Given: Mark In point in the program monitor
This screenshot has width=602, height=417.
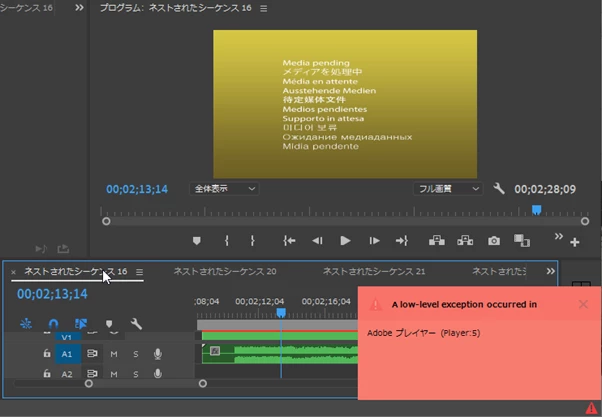Looking at the screenshot, I should coord(227,241).
